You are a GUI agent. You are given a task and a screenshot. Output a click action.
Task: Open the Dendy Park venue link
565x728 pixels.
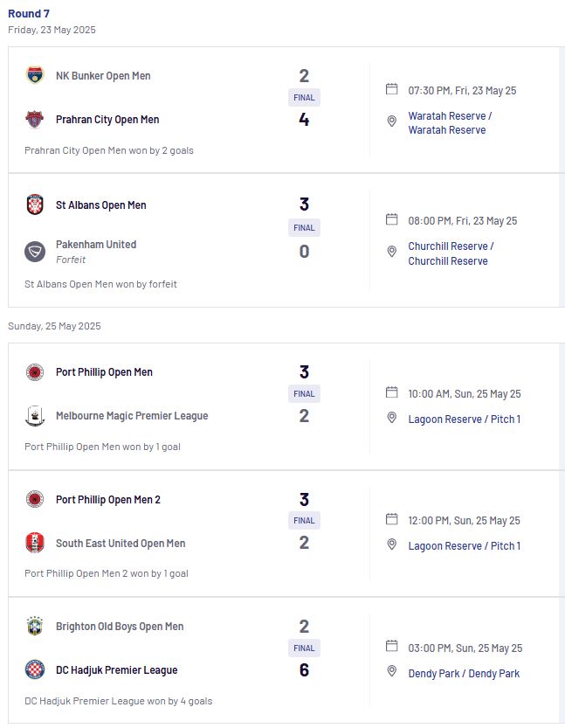coord(464,673)
